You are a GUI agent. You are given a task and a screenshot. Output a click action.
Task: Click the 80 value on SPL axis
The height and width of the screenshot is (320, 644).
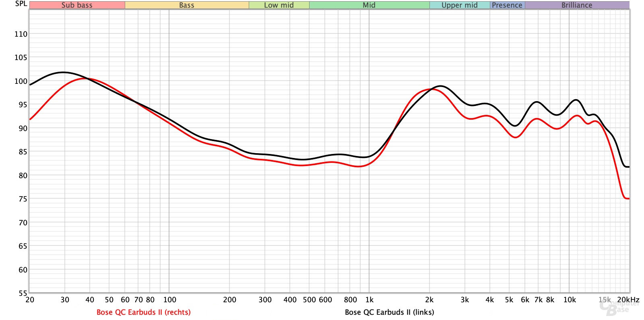[23, 175]
